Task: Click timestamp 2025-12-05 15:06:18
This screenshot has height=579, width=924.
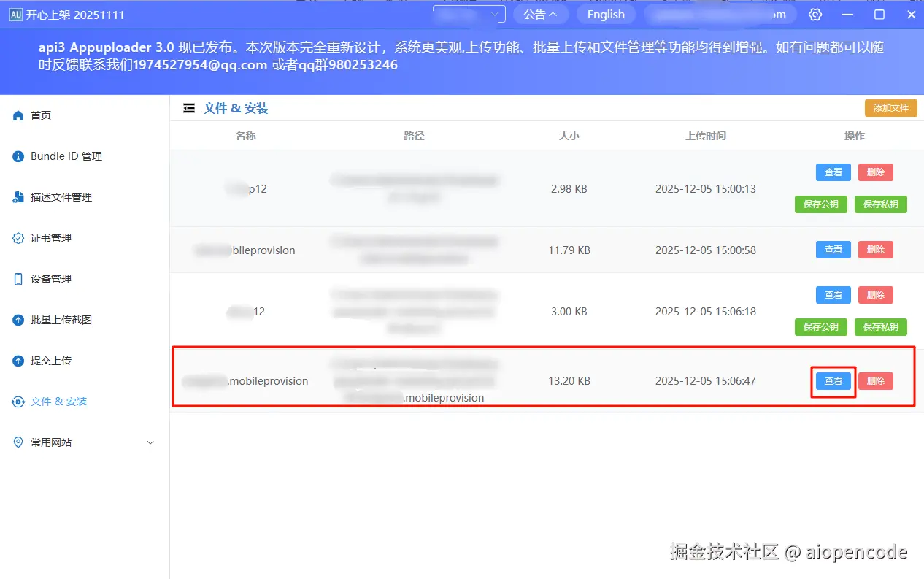Action: (x=706, y=311)
